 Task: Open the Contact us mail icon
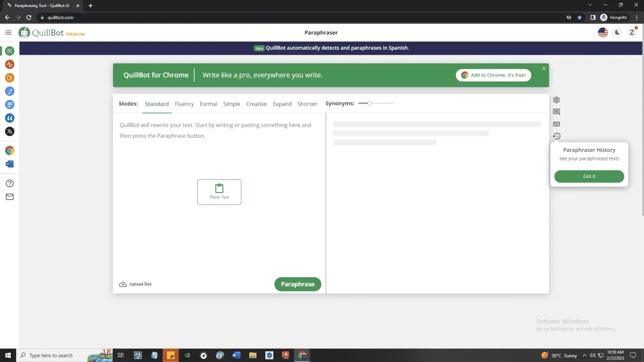tap(10, 197)
